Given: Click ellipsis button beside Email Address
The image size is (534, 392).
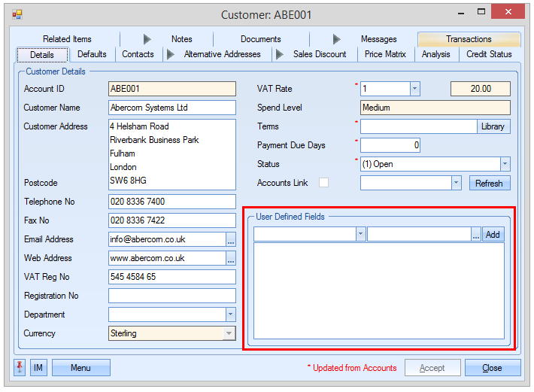Looking at the screenshot, I should (231, 239).
